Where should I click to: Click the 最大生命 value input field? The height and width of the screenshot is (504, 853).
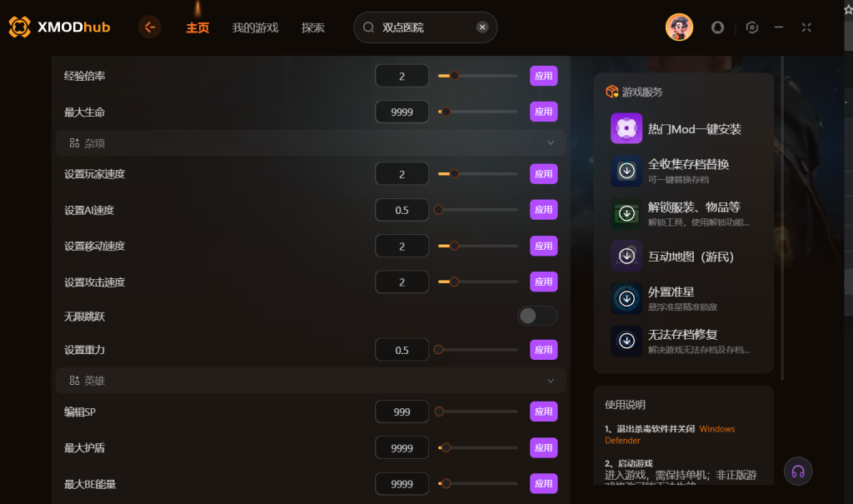coord(402,112)
